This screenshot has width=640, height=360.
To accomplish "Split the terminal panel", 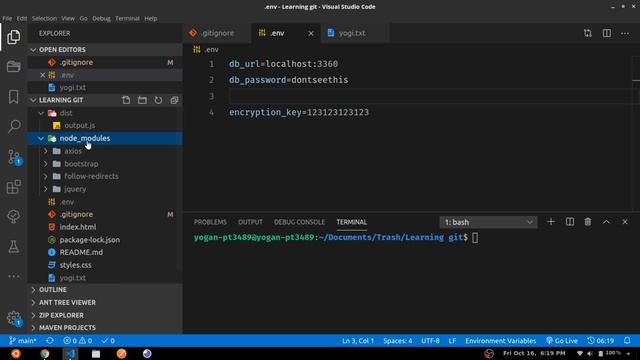I will coord(570,222).
